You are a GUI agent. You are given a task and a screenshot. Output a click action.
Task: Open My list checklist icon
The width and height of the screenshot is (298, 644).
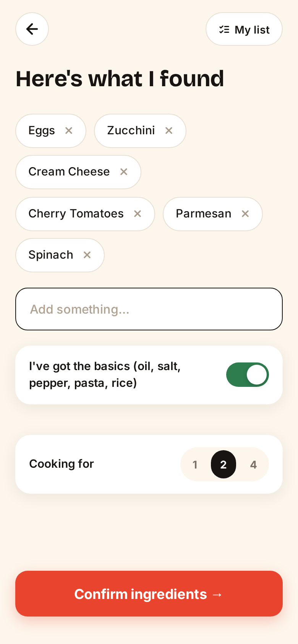(x=224, y=29)
